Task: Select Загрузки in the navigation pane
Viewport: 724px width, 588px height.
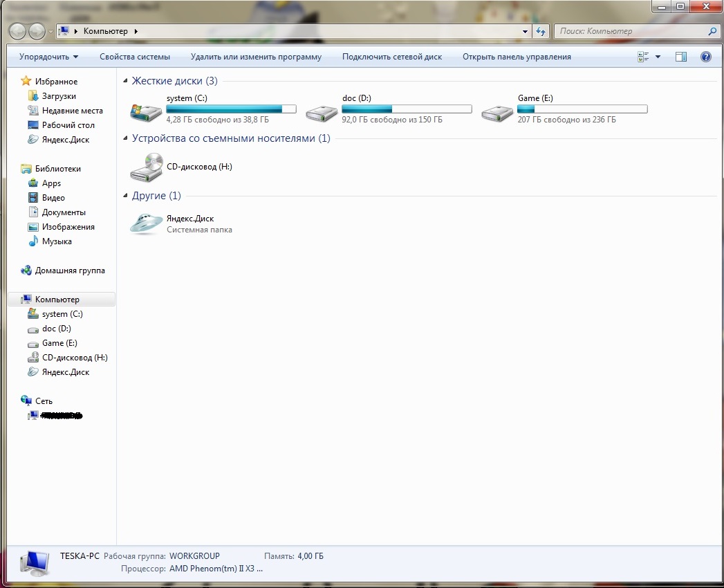Action: [x=59, y=96]
